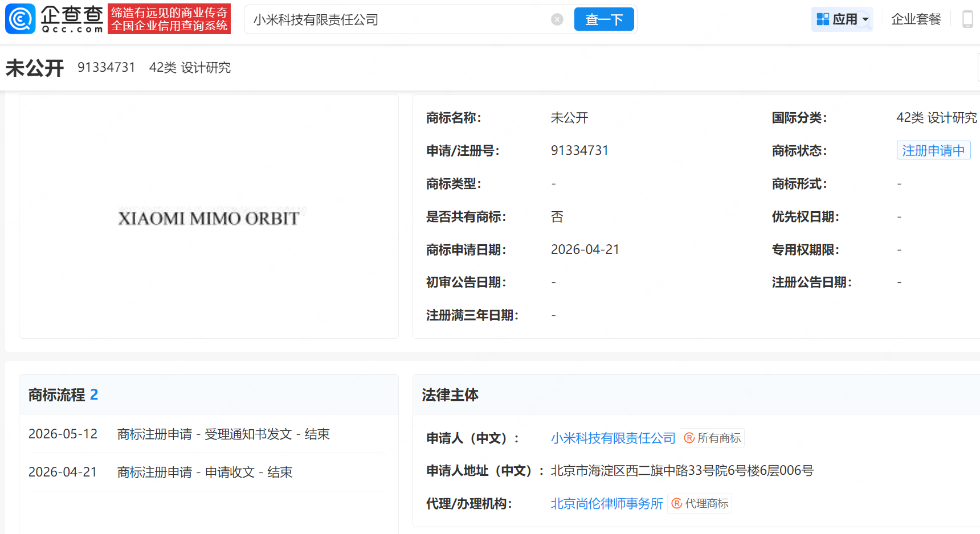Select the 42类 设计研究 header text

190,67
